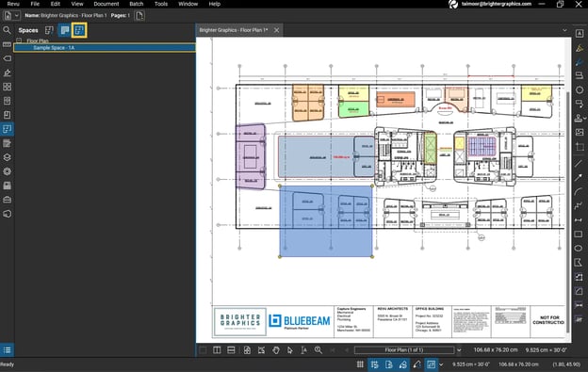Select the Dimension tool in right toolbar
This screenshot has width=588, height=372.
pos(579,219)
